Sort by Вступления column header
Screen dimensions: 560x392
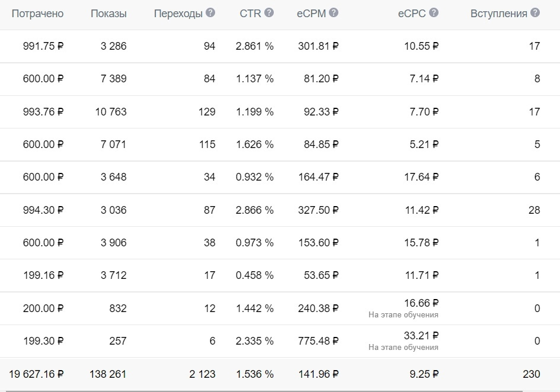tap(499, 14)
